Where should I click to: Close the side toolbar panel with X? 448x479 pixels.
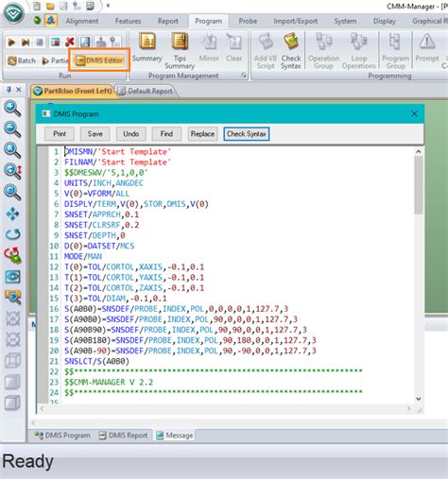(x=19, y=90)
